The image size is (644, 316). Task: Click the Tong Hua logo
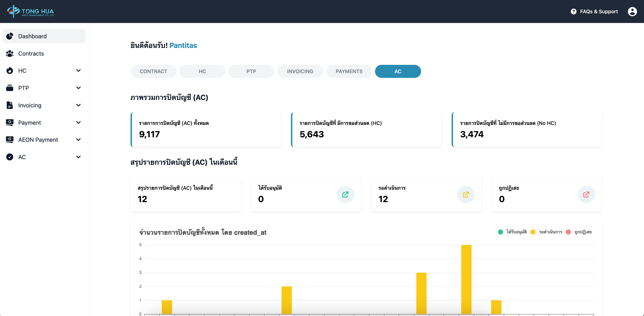tap(31, 11)
